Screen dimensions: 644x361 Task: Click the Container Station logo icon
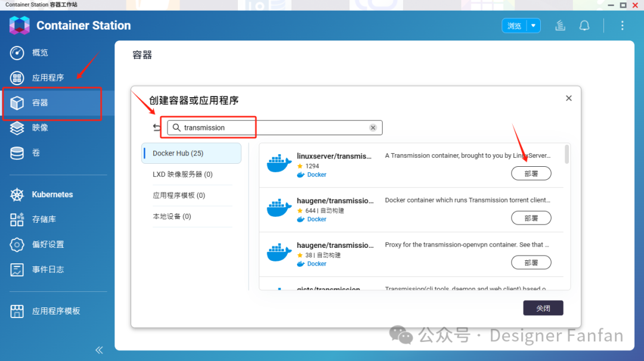[x=19, y=26]
